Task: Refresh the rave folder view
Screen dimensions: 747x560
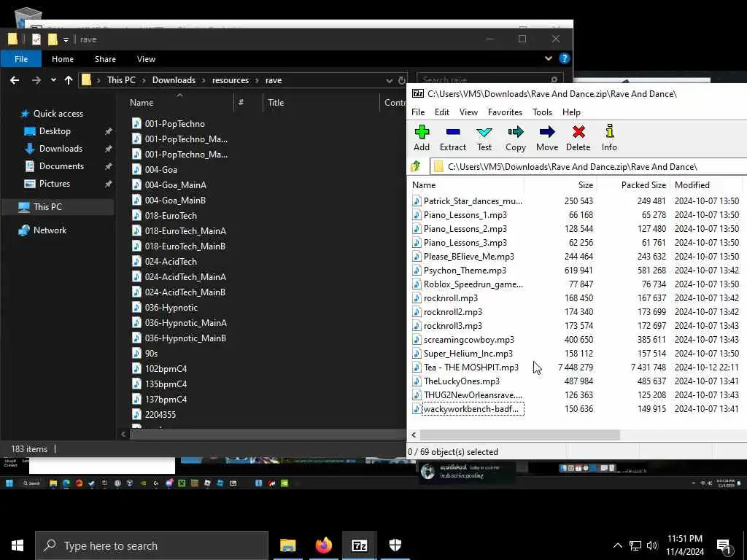Action: point(402,80)
